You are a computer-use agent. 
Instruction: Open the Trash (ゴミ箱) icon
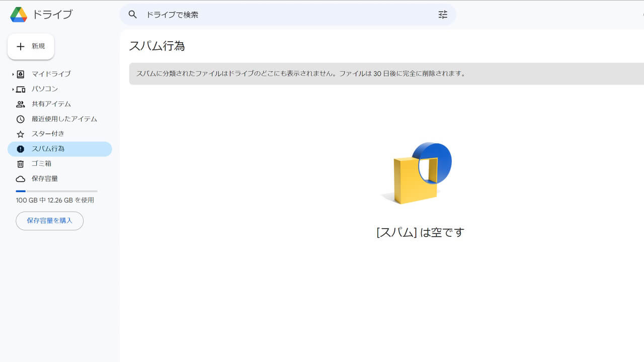point(20,163)
